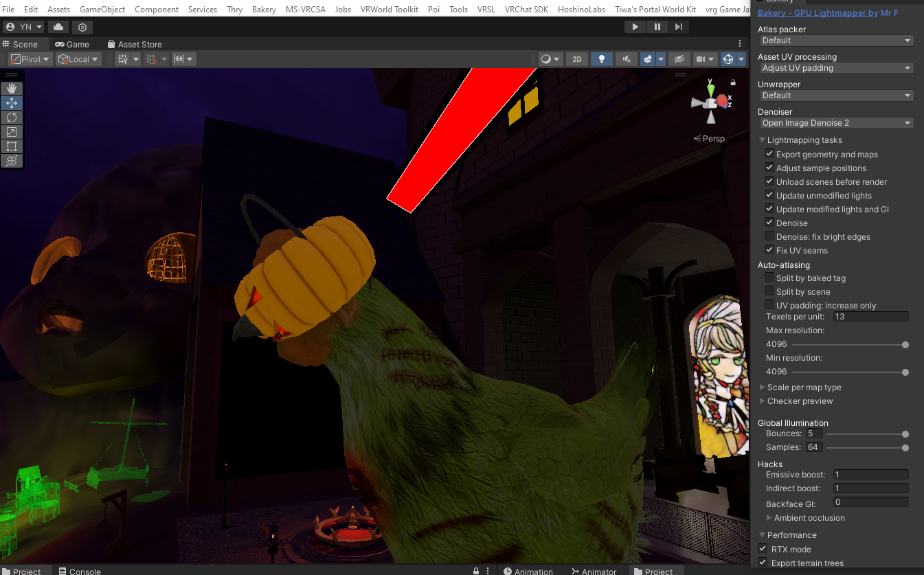Select the Move tool
924x575 pixels.
coord(12,103)
